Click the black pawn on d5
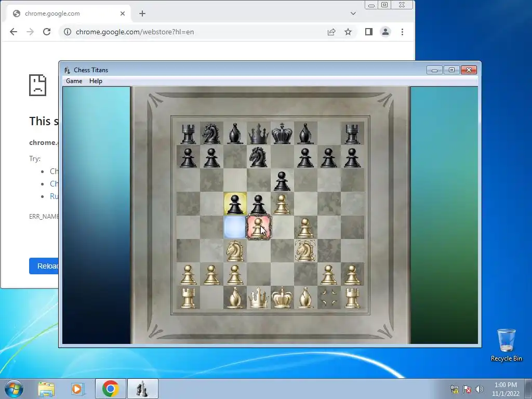The height and width of the screenshot is (399, 532). click(259, 204)
